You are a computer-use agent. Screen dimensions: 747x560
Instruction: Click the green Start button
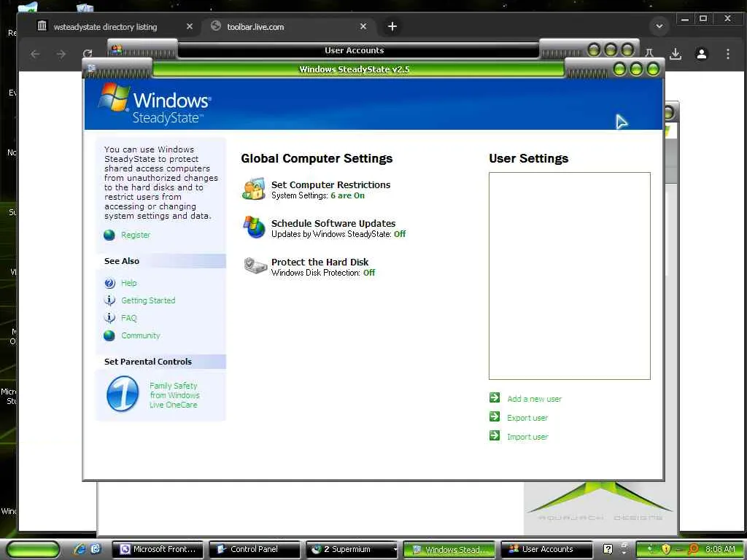32,550
